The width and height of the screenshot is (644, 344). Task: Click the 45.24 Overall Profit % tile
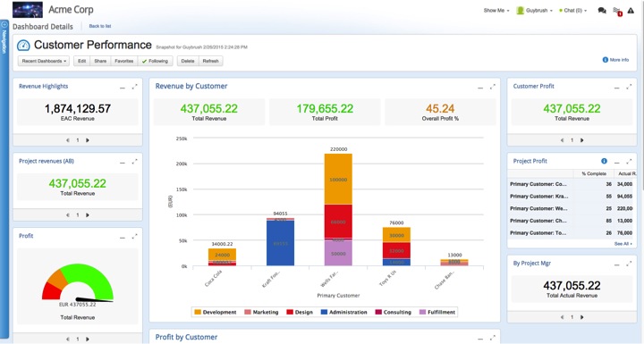coord(440,112)
